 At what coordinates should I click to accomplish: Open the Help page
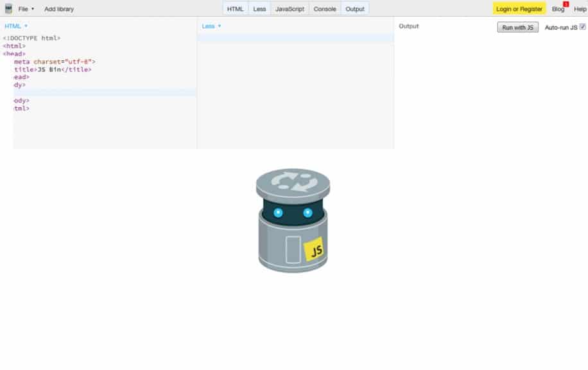coord(580,8)
